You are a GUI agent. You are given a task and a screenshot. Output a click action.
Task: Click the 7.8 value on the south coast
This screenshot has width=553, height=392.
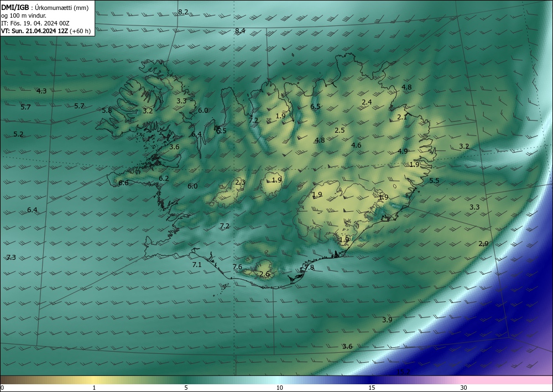pyautogui.click(x=309, y=268)
